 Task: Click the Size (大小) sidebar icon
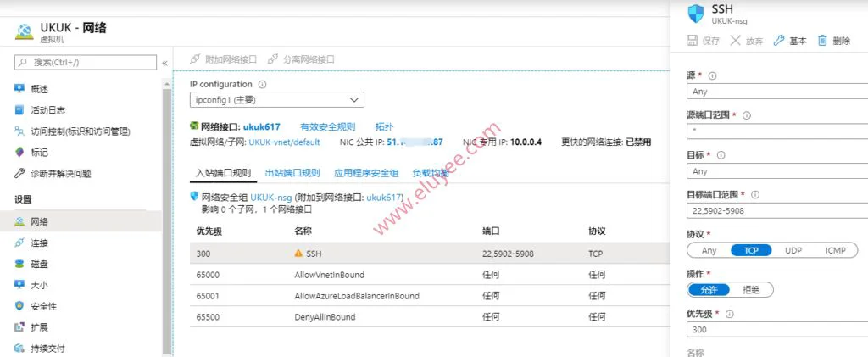tap(20, 285)
